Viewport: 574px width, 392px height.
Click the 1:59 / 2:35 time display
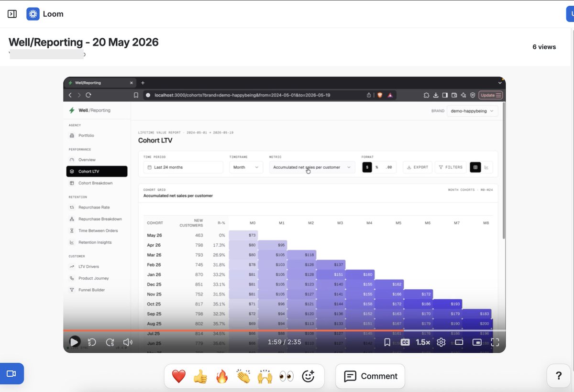tap(284, 342)
